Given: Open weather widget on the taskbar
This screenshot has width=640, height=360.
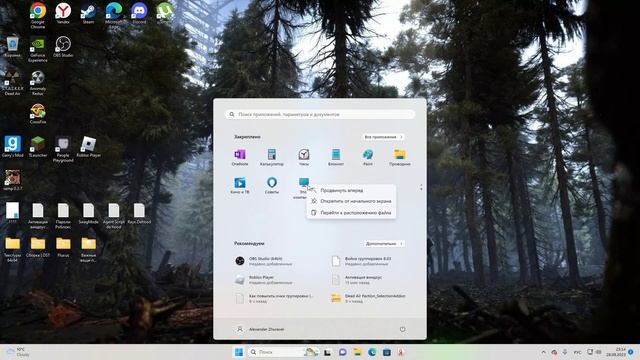Looking at the screenshot, I should [17, 352].
